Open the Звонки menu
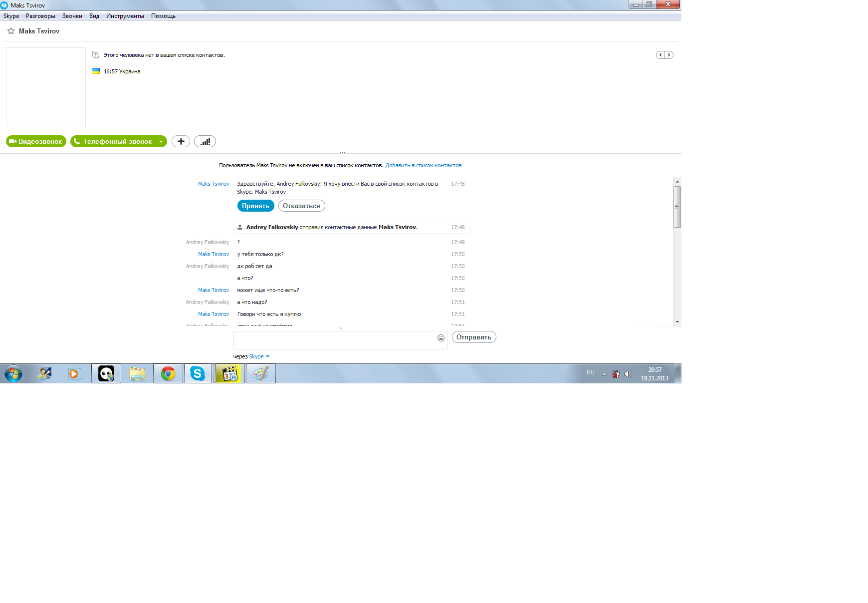Image resolution: width=868 pixels, height=603 pixels. 72,16
